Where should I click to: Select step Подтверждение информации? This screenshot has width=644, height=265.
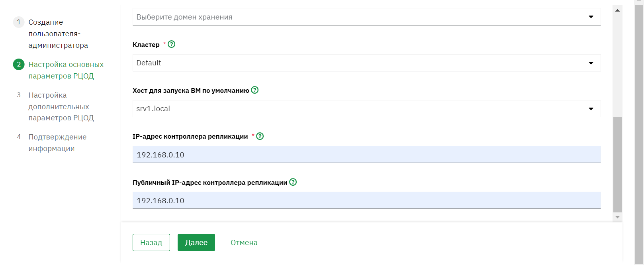[57, 143]
